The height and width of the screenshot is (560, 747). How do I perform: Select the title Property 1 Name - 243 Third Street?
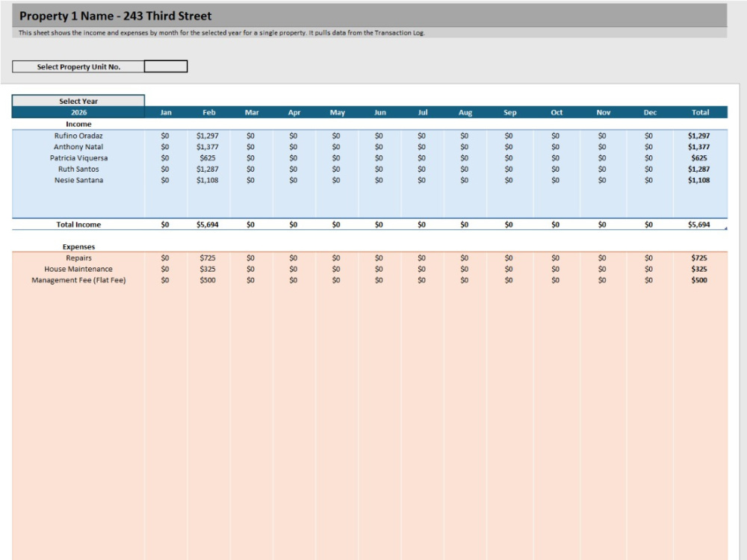click(x=115, y=16)
